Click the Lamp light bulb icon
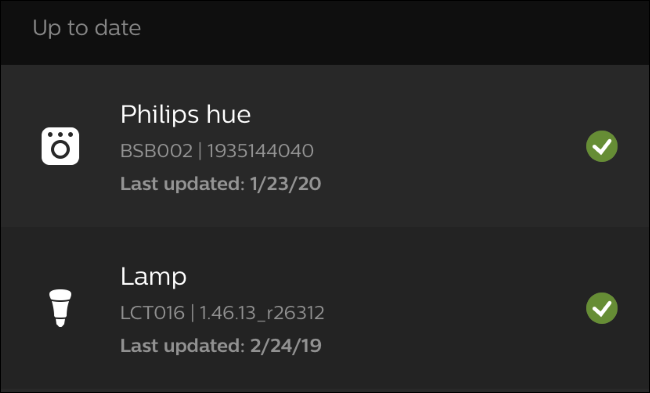 coord(60,308)
